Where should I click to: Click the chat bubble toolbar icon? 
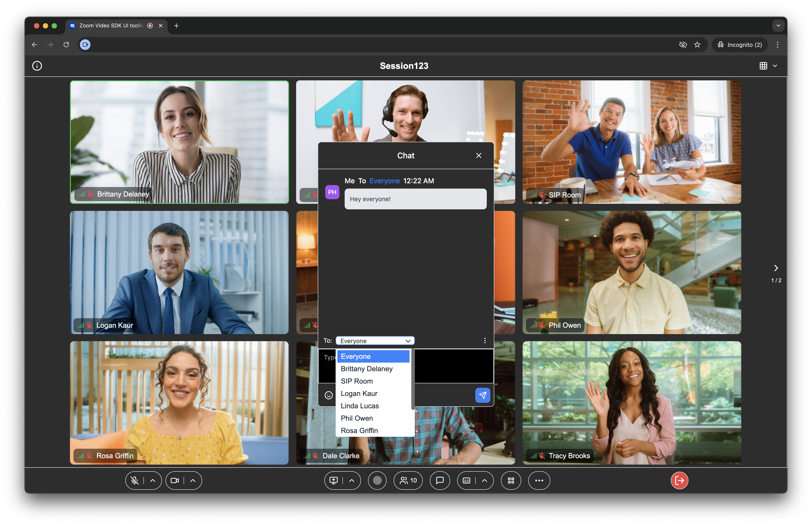pos(440,480)
